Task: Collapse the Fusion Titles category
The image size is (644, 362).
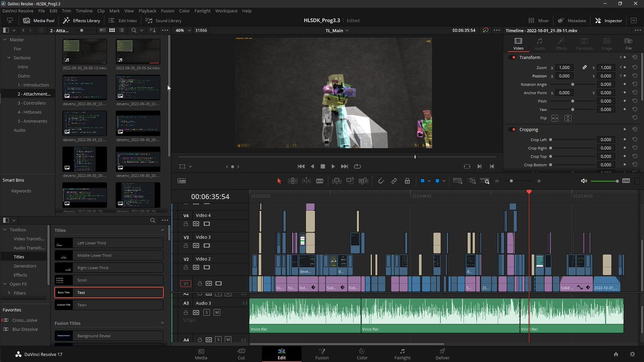Action: point(163,323)
